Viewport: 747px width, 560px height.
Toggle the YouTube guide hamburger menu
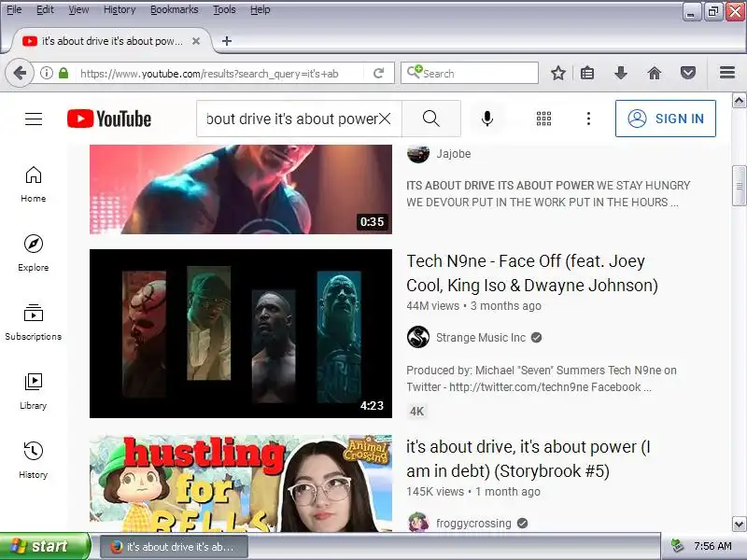(34, 119)
